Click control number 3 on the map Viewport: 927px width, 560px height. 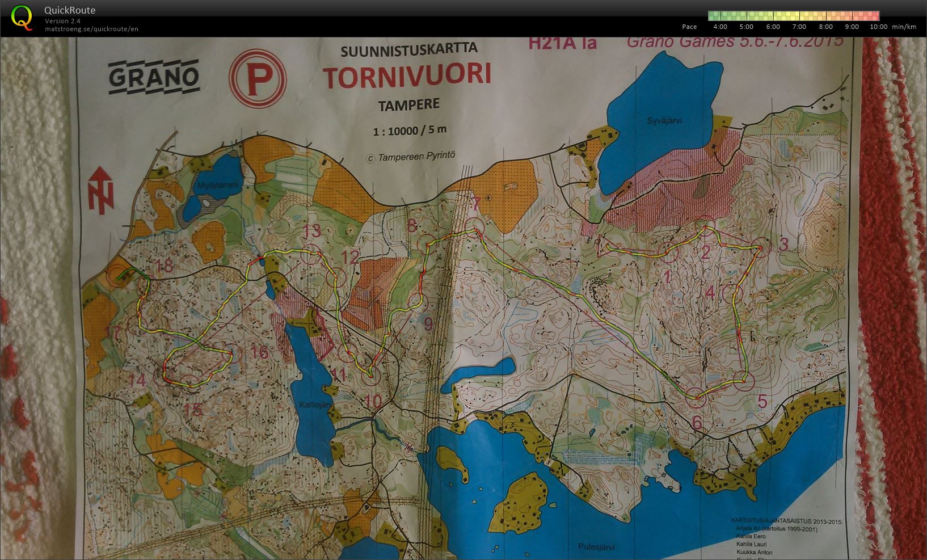coord(783,245)
